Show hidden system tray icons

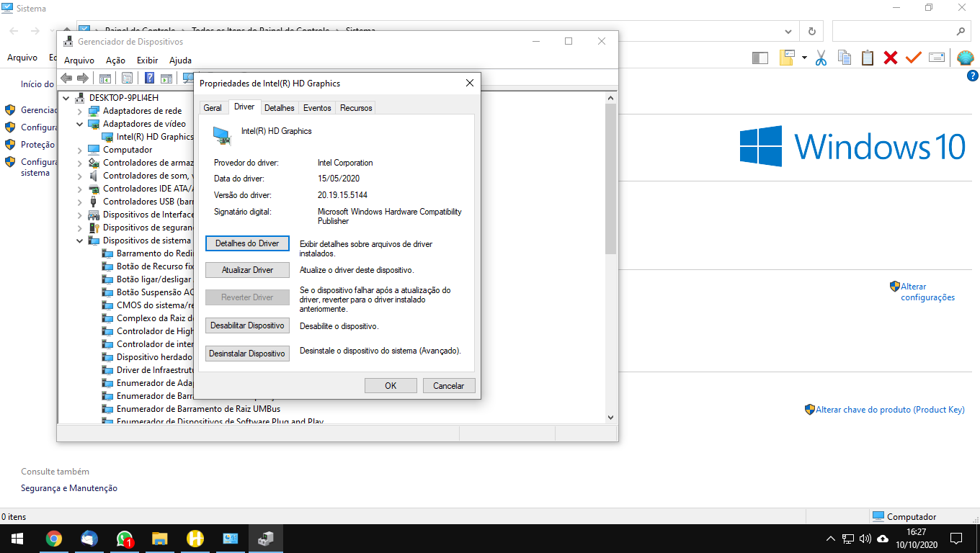(831, 539)
